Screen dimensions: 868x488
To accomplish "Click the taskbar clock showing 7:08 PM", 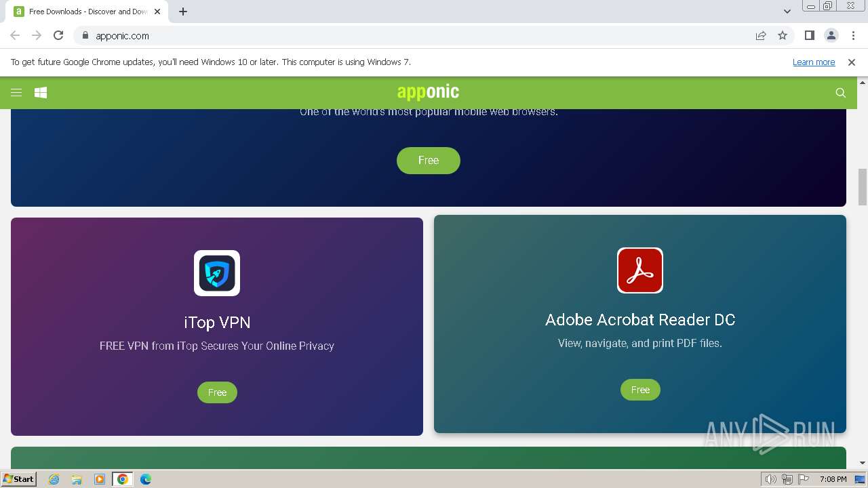I will click(x=833, y=479).
